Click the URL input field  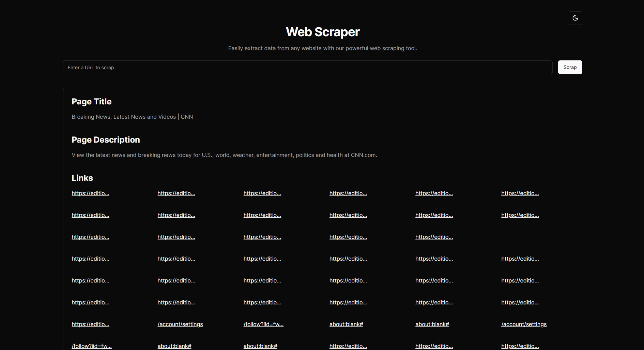[x=307, y=67]
